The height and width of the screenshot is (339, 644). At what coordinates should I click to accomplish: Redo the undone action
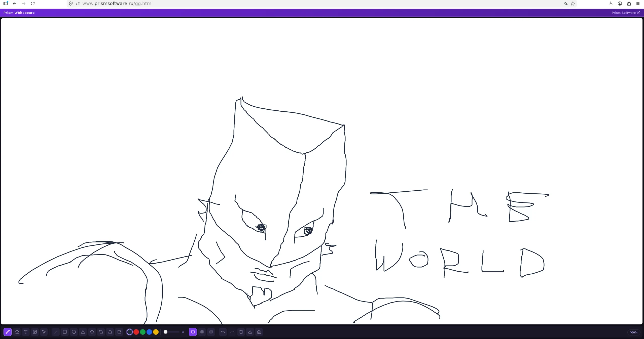pyautogui.click(x=232, y=332)
